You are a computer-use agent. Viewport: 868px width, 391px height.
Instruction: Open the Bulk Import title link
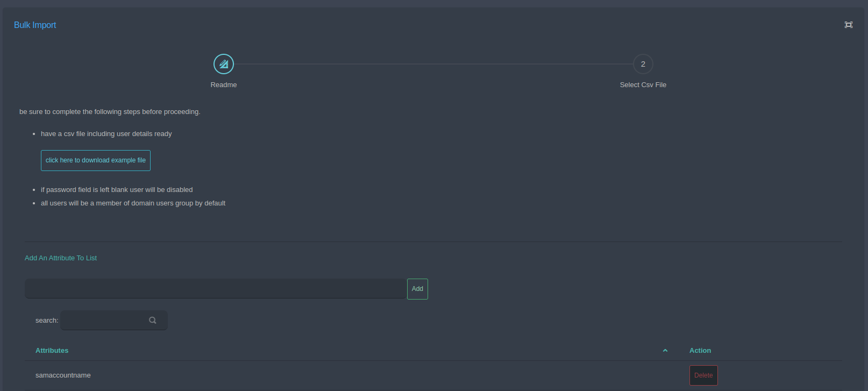pos(35,25)
